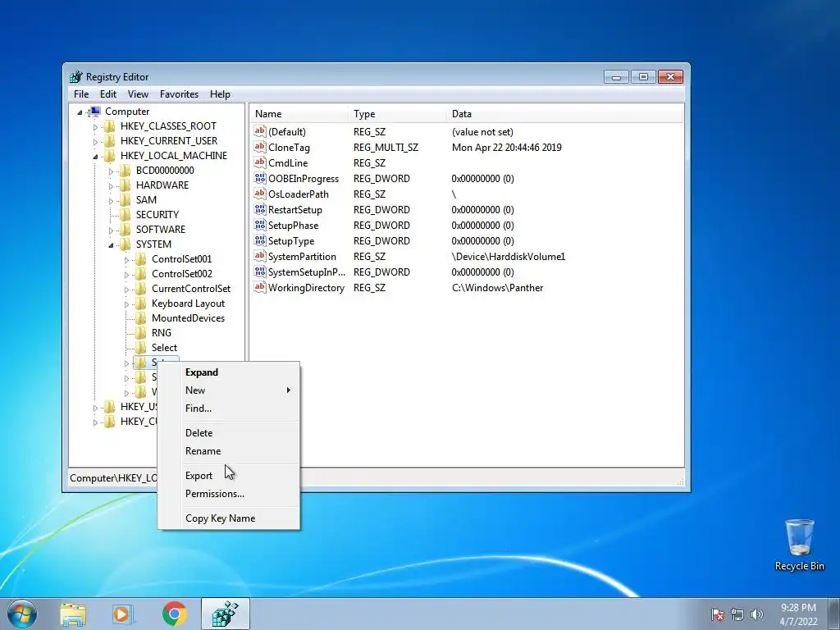Expand the HKEY_CLASSES_ROOT node arrow
840x630 pixels.
click(95, 127)
